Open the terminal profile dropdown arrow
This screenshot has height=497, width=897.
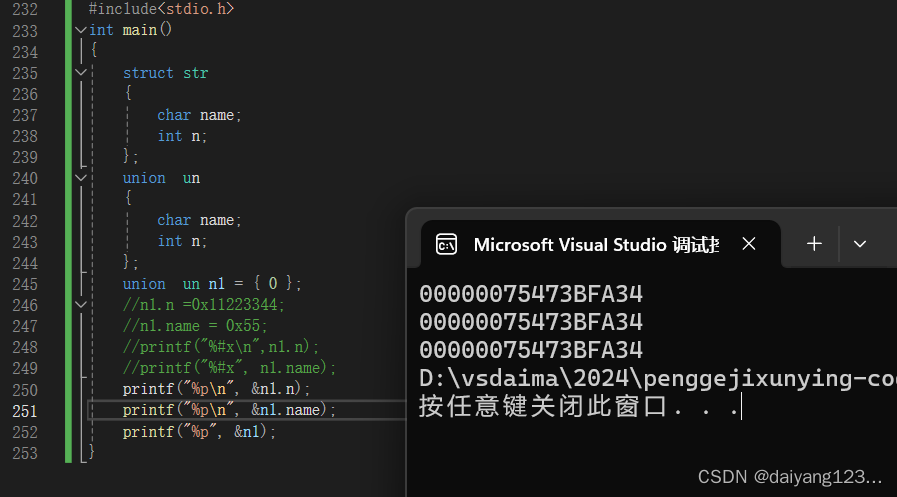(x=859, y=244)
